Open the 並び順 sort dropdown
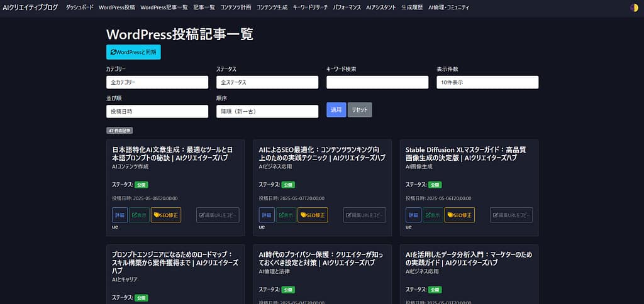Viewport: 644px width, 304px height. 157,111
